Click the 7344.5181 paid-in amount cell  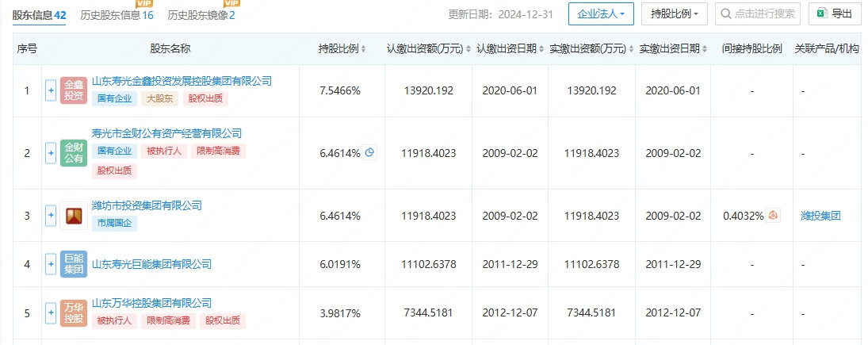(x=591, y=313)
